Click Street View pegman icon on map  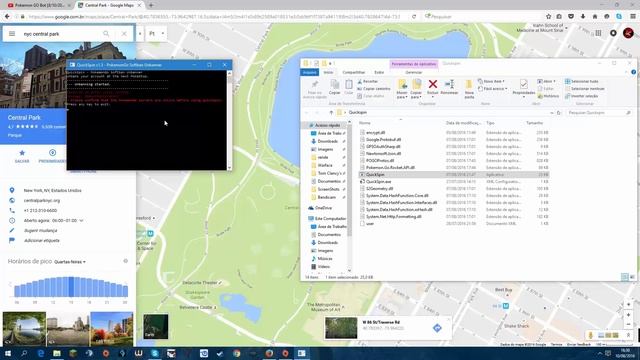[x=590, y=335]
